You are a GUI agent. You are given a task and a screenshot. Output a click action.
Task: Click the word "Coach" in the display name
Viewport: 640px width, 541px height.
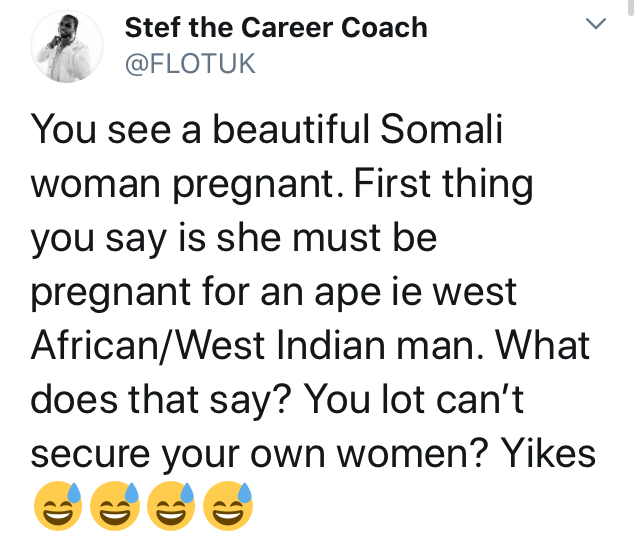pyautogui.click(x=384, y=28)
